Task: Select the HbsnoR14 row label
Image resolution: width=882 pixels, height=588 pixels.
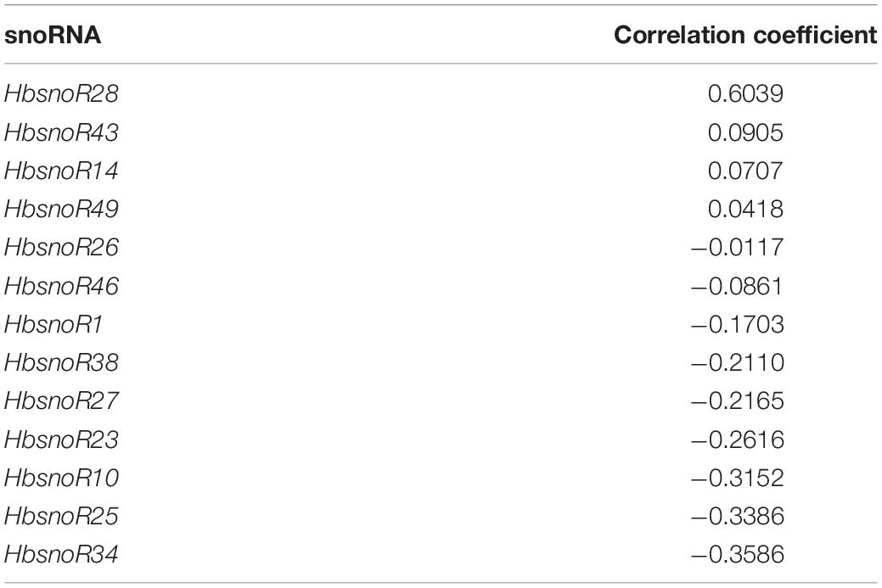Action: click(x=61, y=171)
